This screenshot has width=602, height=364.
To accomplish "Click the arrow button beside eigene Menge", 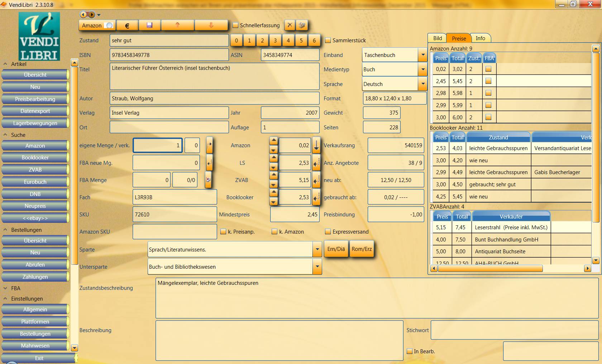I will pos(210,145).
